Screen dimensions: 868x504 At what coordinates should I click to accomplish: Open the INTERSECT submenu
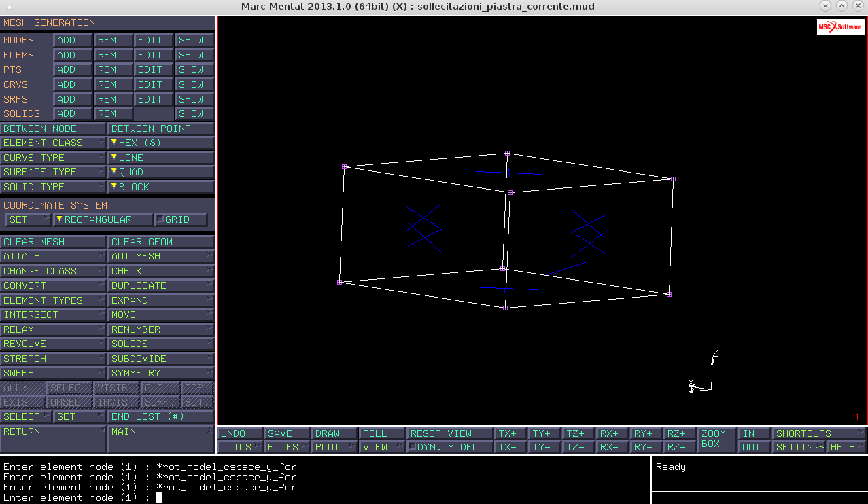point(54,314)
